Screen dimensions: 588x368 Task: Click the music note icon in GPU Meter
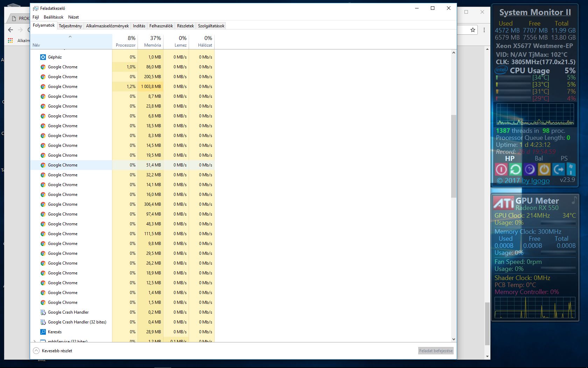click(574, 200)
